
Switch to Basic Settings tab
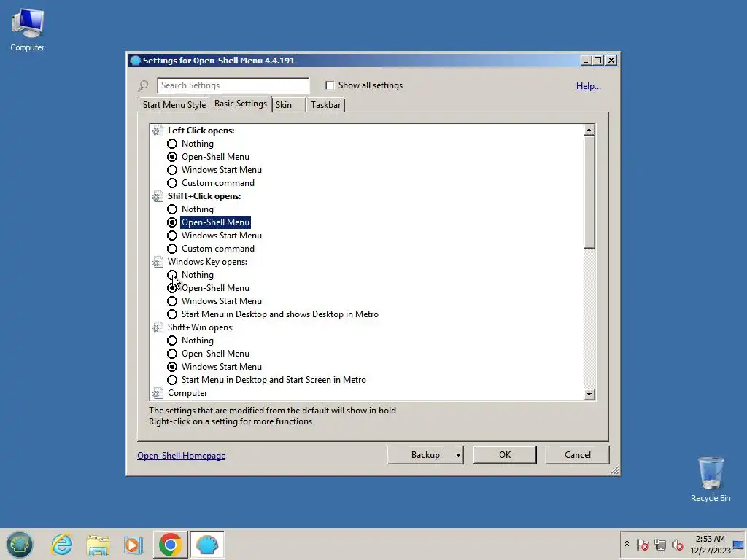click(241, 104)
